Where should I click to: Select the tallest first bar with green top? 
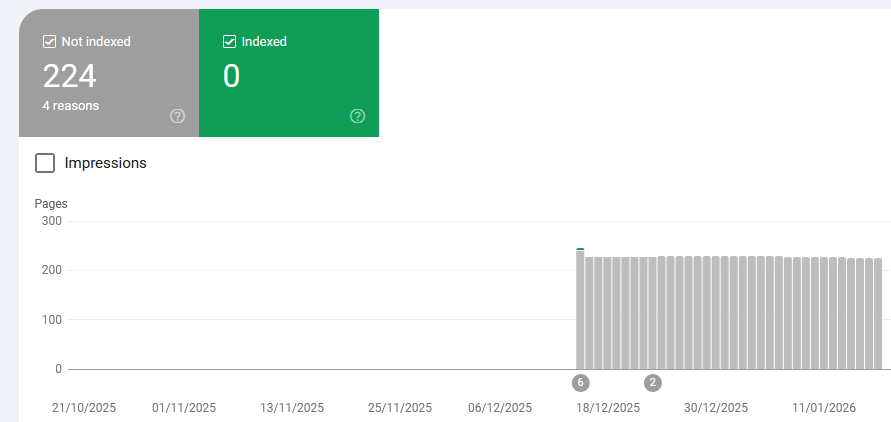pos(580,308)
